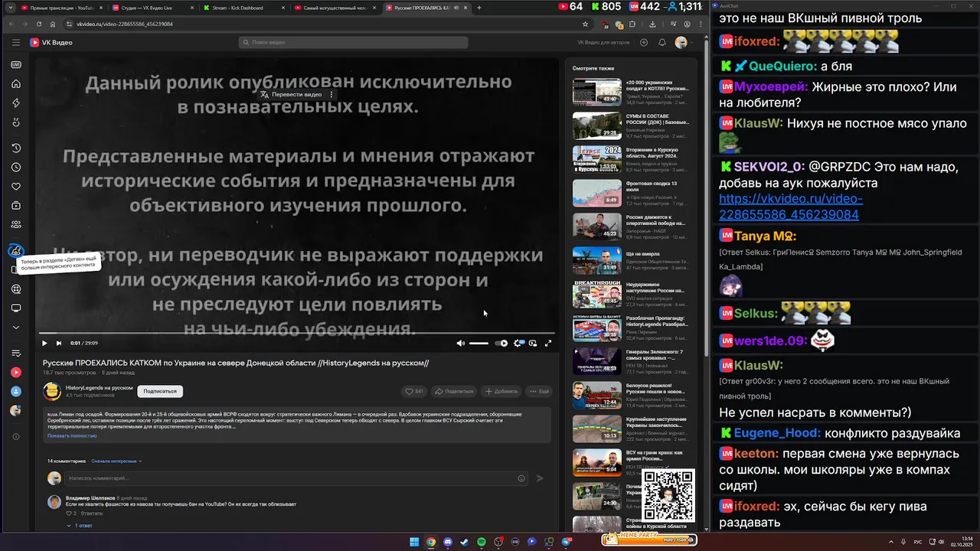Open the TV screen icon in sidebar

coord(16,308)
